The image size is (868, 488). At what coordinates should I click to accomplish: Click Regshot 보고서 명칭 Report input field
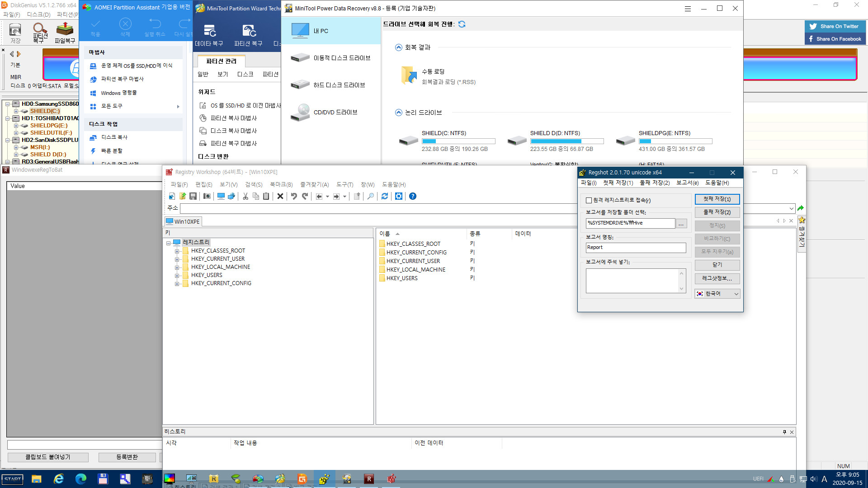(x=636, y=248)
